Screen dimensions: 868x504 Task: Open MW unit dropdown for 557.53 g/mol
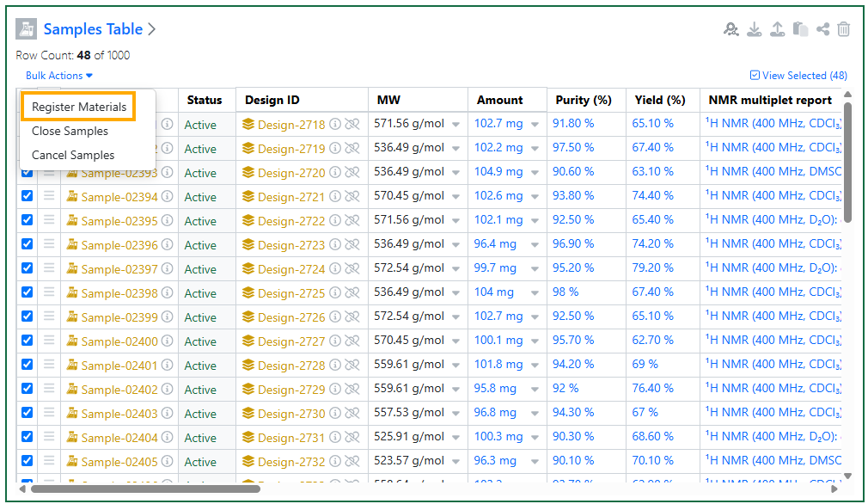click(455, 414)
